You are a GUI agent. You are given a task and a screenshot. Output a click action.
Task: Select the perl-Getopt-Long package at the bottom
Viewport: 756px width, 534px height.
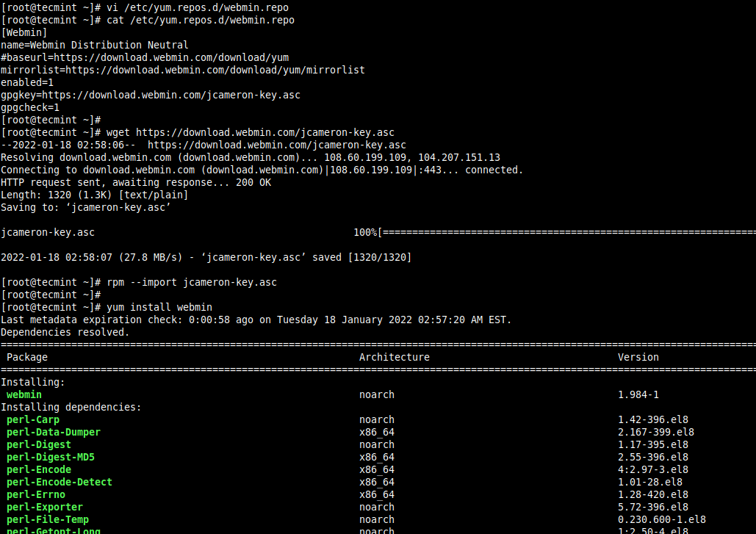coord(53,530)
